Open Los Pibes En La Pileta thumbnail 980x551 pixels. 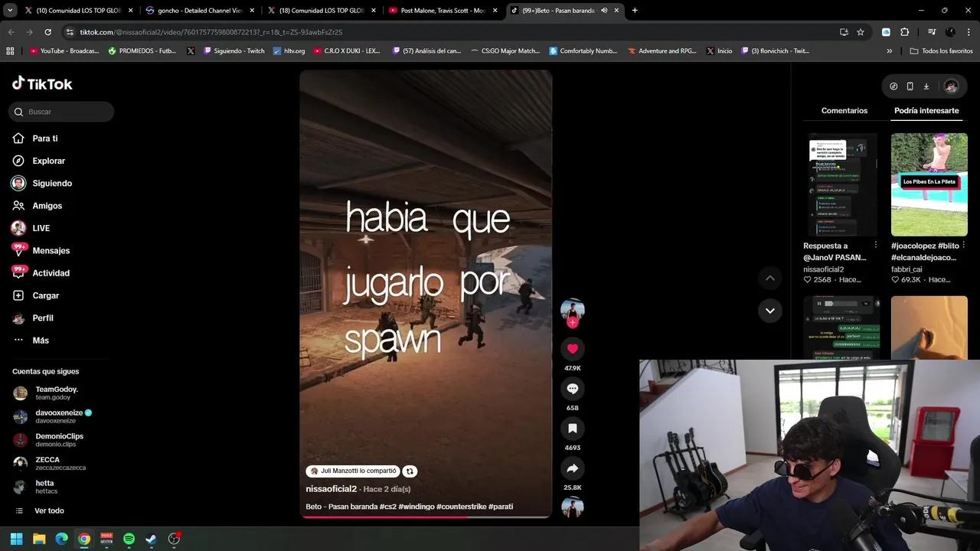(x=929, y=184)
